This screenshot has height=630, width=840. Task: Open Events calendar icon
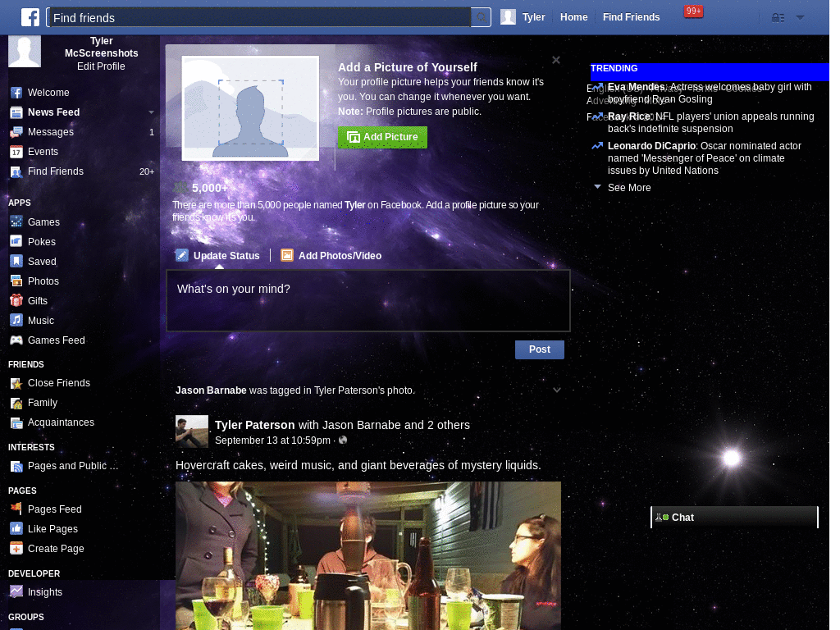tap(16, 152)
